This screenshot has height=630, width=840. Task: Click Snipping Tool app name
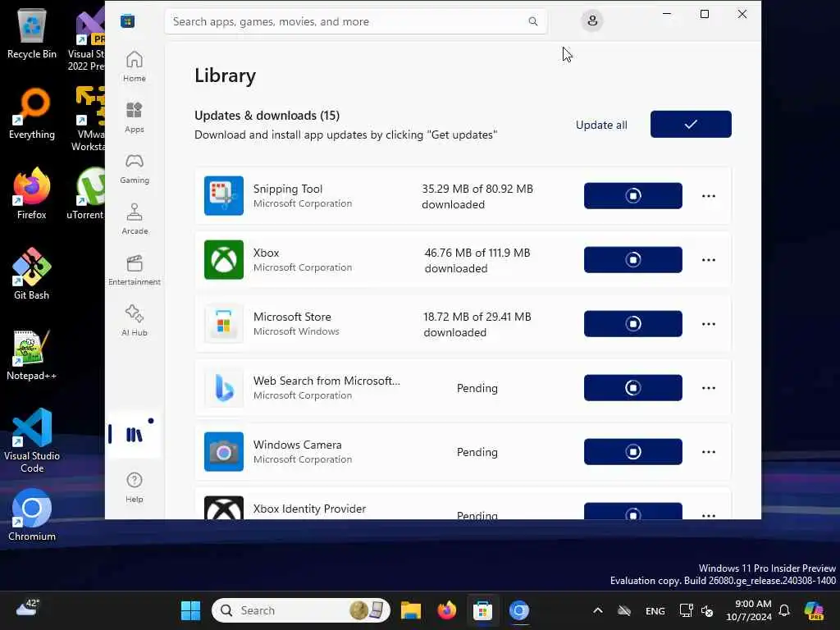point(288,189)
